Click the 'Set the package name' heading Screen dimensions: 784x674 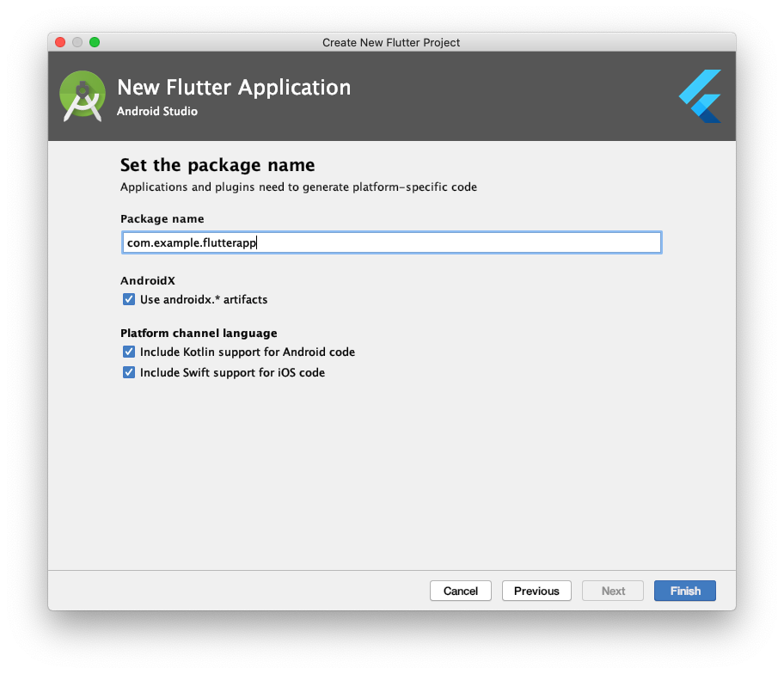[x=217, y=165]
